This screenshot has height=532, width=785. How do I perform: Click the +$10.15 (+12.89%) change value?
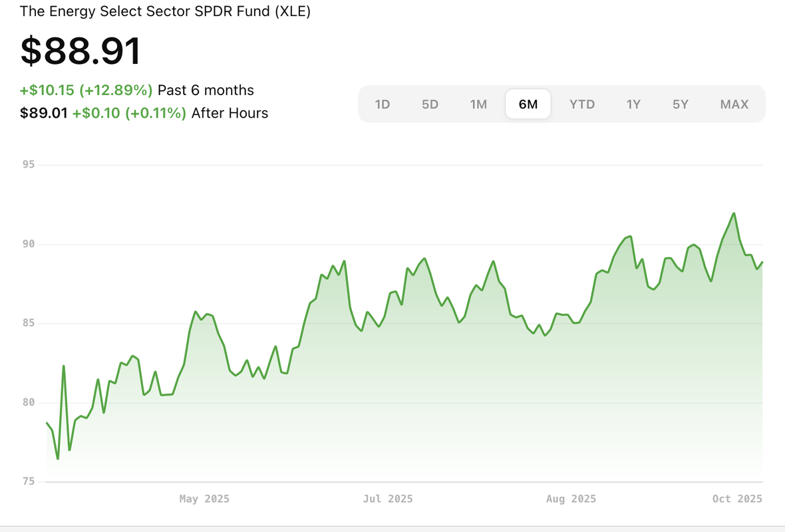[x=86, y=90]
